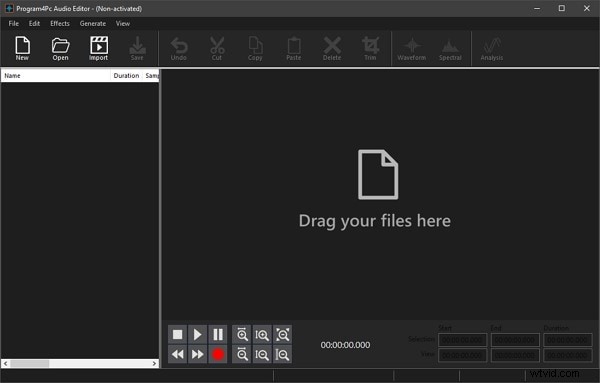Start recording with the red Record button
This screenshot has height=383, width=600.
(x=218, y=354)
